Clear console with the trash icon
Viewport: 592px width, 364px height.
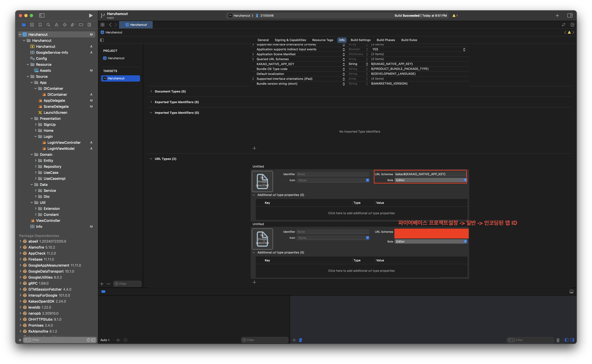coord(558,340)
